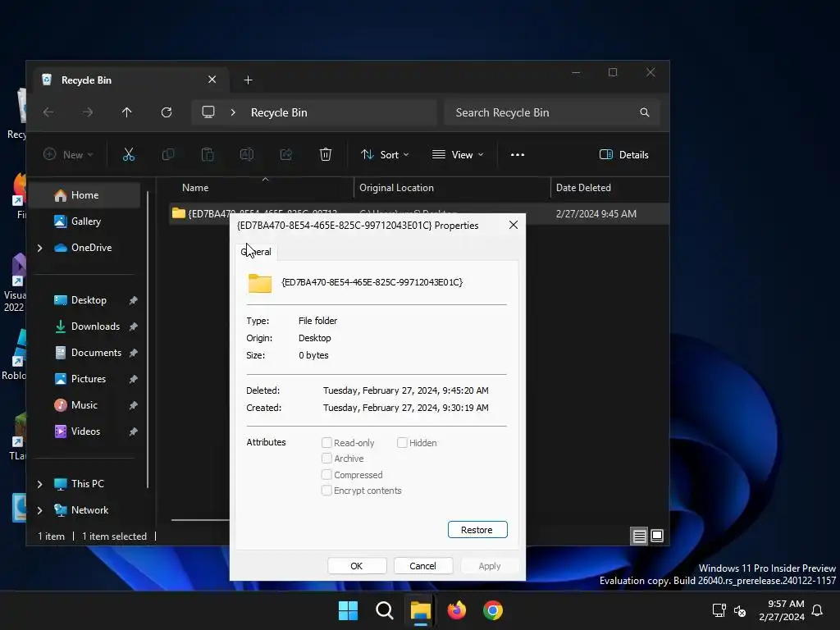Click the Cut scissors icon in toolbar

pos(129,155)
